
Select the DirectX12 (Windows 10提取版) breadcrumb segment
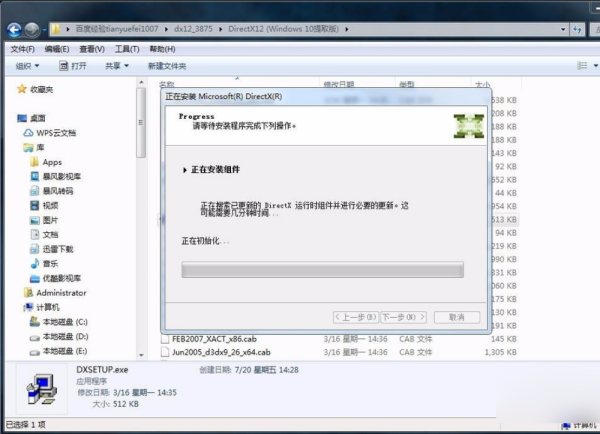tap(283, 29)
